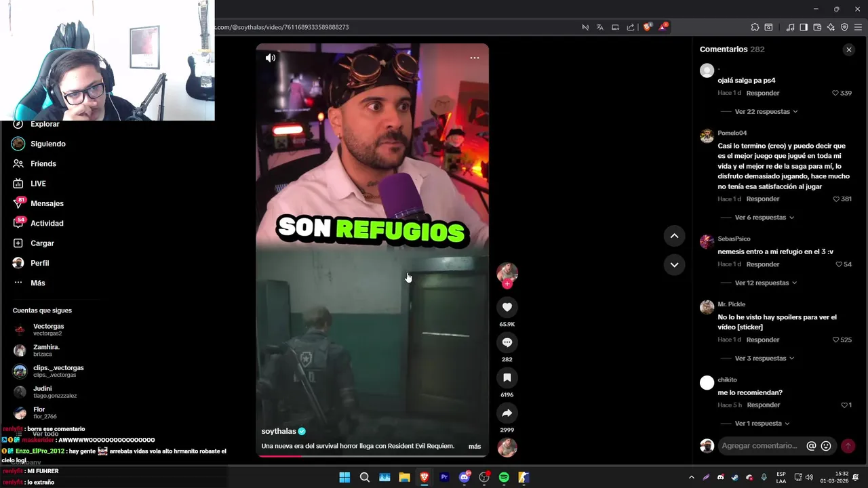Open the soythalas username link
The width and height of the screenshot is (868, 488).
pyautogui.click(x=279, y=431)
